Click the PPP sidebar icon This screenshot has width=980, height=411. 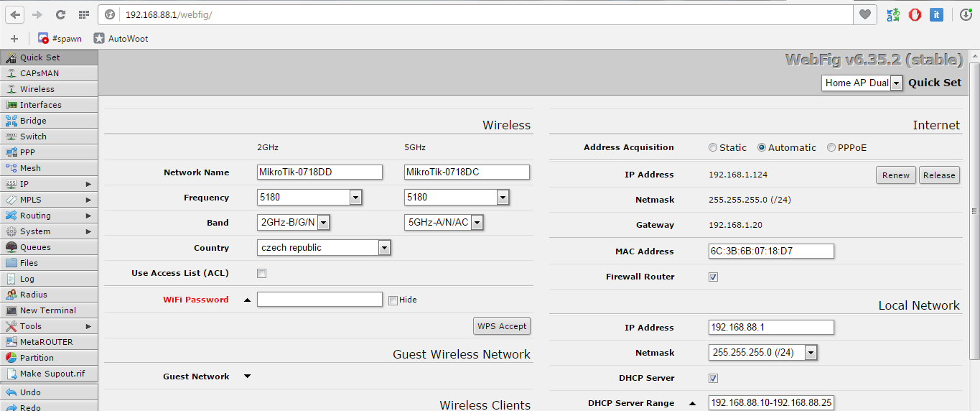tap(11, 152)
